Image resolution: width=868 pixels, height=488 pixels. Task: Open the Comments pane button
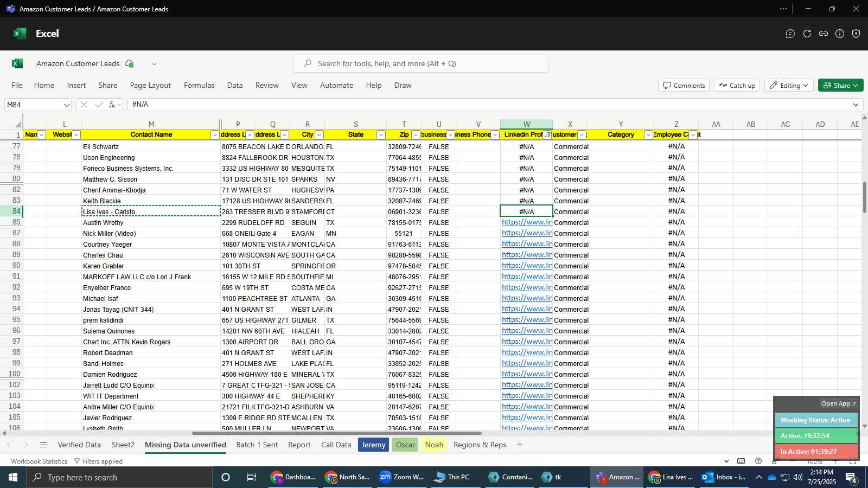click(684, 86)
